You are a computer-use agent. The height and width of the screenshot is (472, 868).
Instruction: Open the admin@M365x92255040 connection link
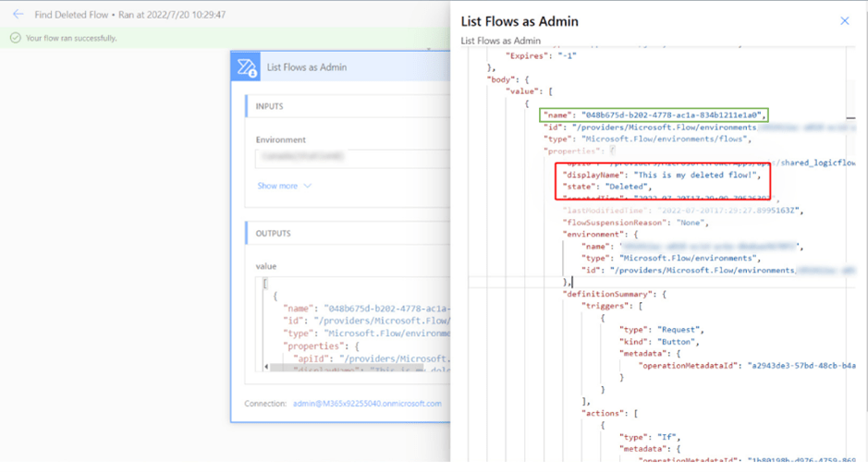[x=367, y=404]
